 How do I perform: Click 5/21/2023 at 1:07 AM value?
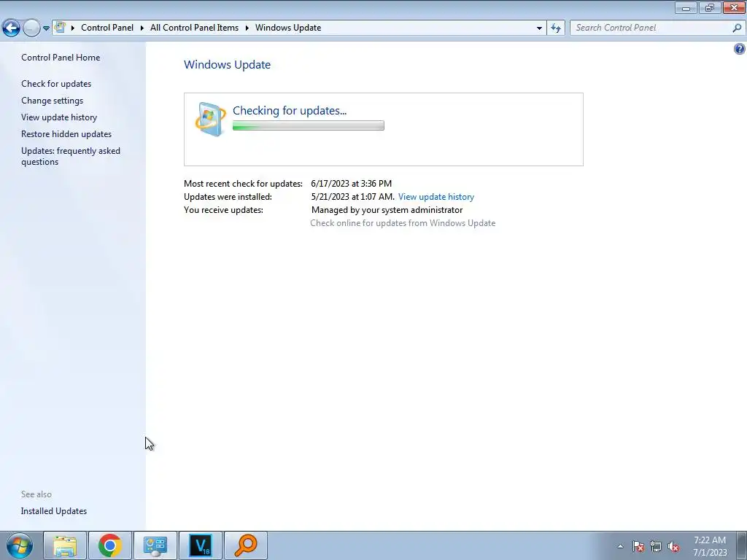click(x=352, y=197)
